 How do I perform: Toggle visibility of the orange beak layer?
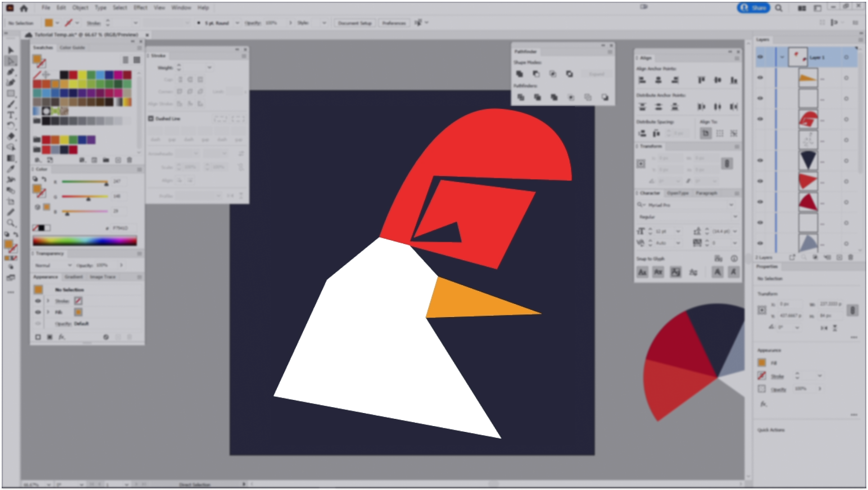point(761,77)
